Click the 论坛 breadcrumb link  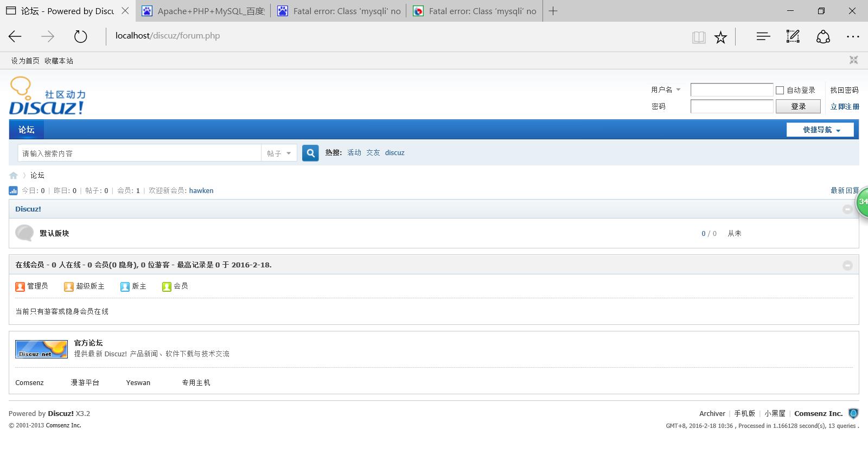click(x=37, y=175)
